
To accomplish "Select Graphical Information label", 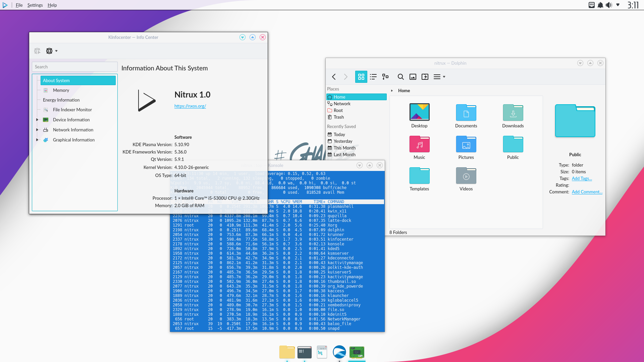I will tap(73, 140).
